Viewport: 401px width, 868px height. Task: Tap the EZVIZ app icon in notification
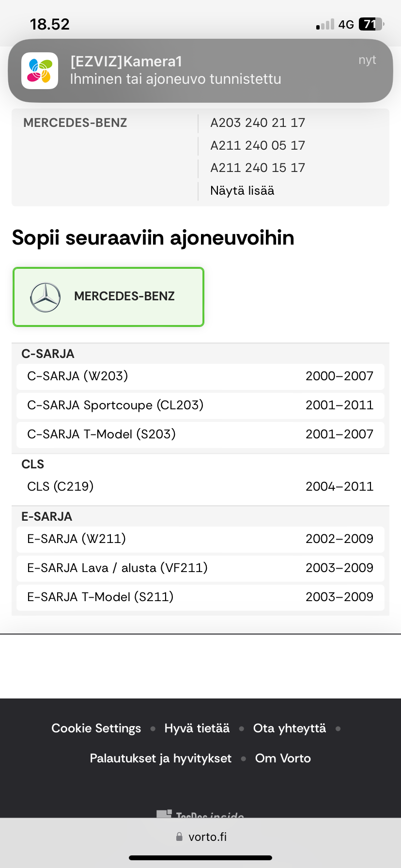[40, 71]
